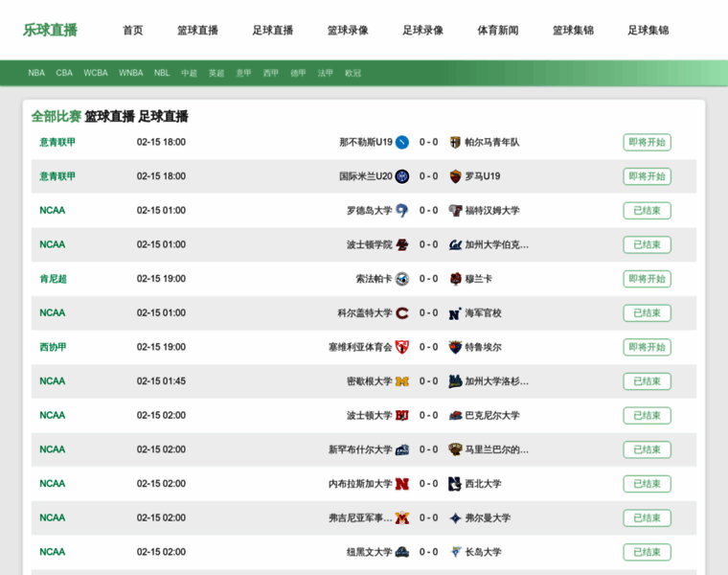Click 即将开始 for 索法帕卡 match
Image resolution: width=728 pixels, height=575 pixels.
coord(647,279)
